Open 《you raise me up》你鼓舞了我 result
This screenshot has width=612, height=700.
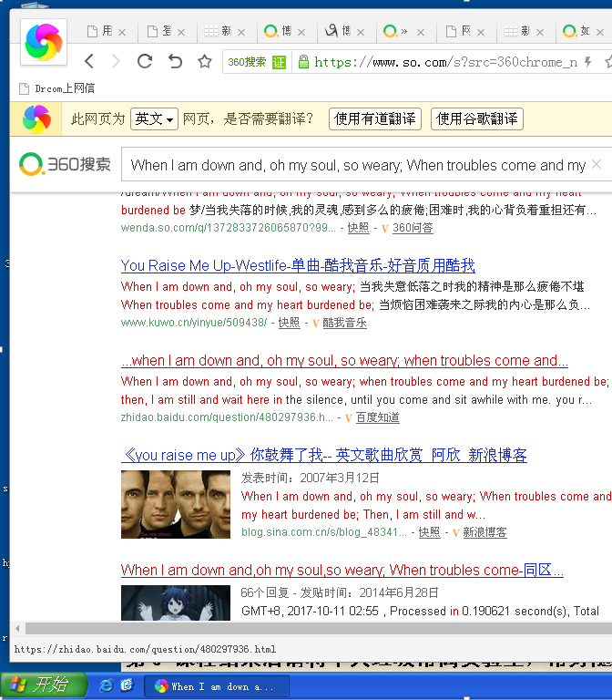click(x=324, y=455)
